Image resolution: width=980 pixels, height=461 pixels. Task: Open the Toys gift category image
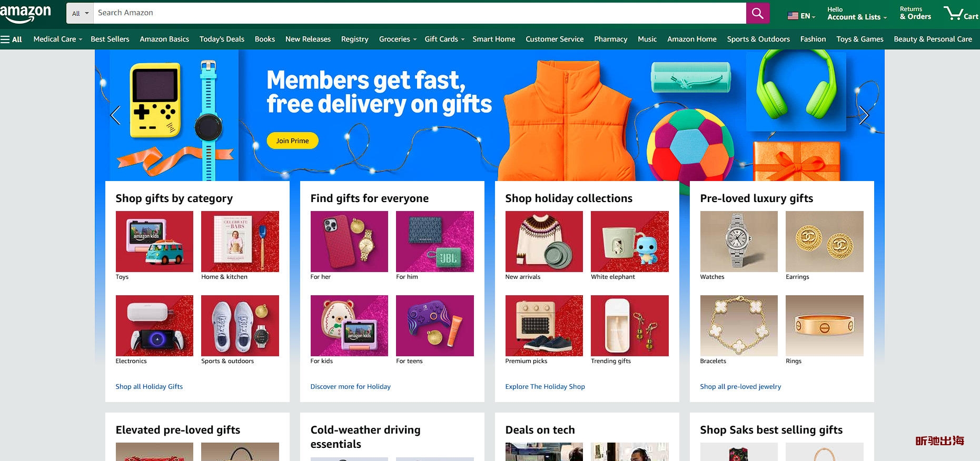(x=154, y=242)
